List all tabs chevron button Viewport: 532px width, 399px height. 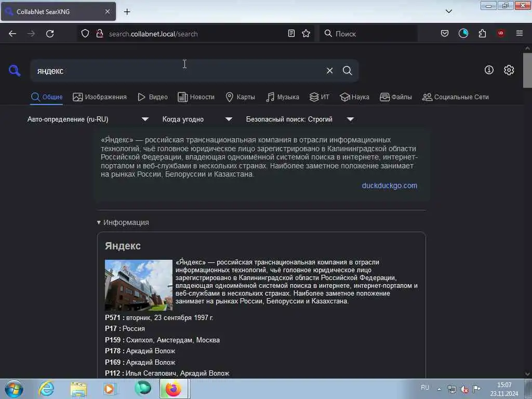(448, 11)
